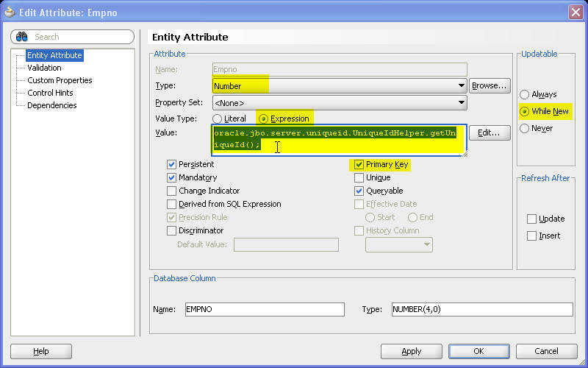Click the database column Name field EMPNO

pos(265,309)
